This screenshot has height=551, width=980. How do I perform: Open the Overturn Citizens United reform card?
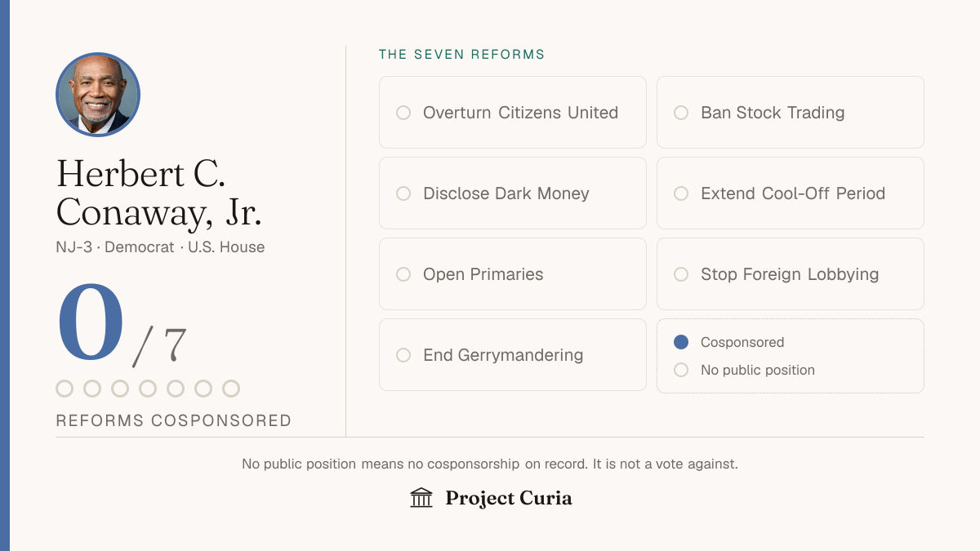click(x=513, y=113)
